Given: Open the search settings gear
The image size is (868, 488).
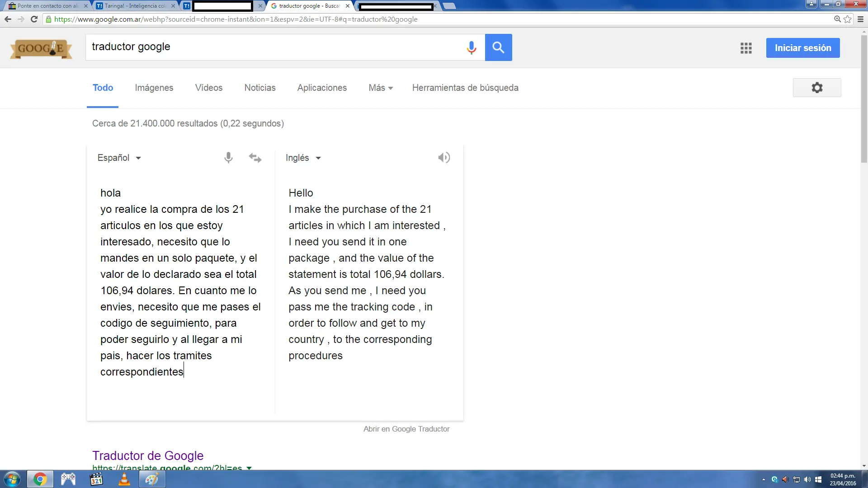Looking at the screenshot, I should click(817, 88).
